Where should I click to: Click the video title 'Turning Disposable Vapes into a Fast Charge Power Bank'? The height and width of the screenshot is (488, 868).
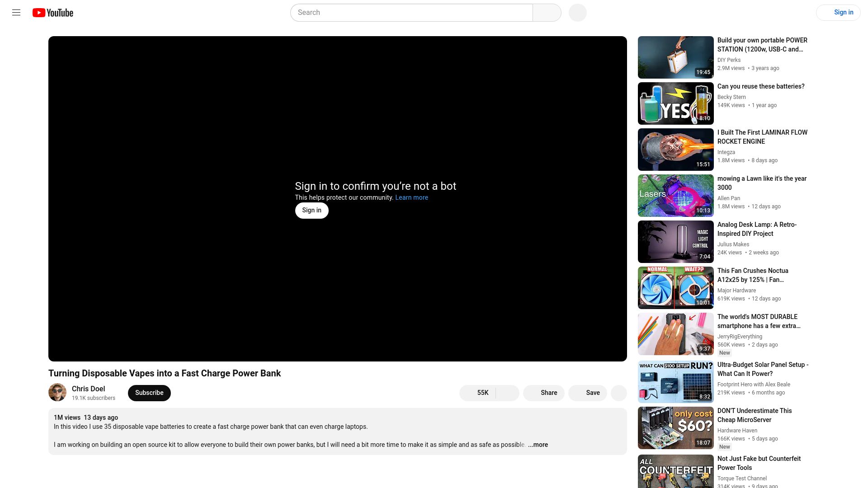165,373
